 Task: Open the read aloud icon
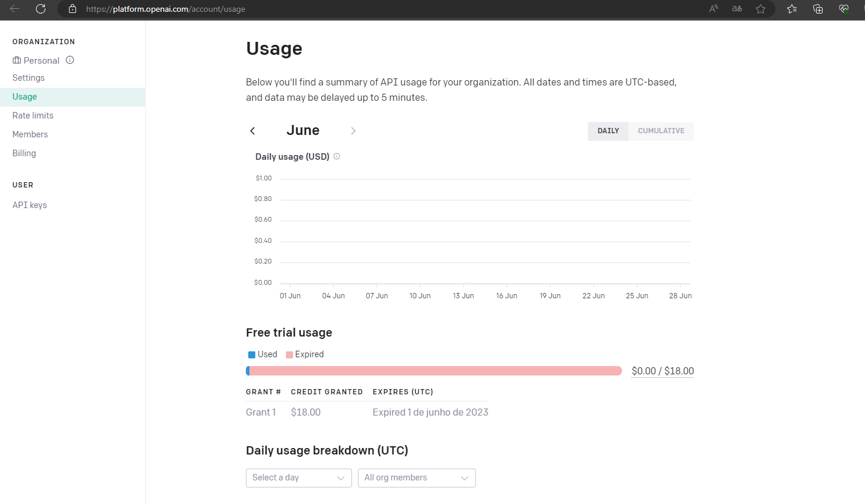coord(713,9)
